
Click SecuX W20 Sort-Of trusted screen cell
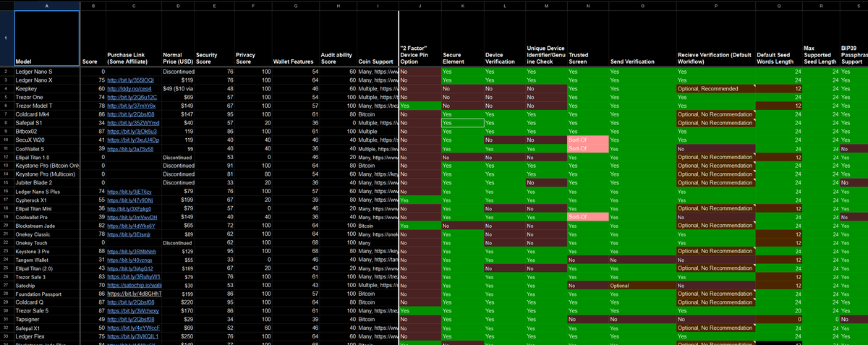coord(588,140)
